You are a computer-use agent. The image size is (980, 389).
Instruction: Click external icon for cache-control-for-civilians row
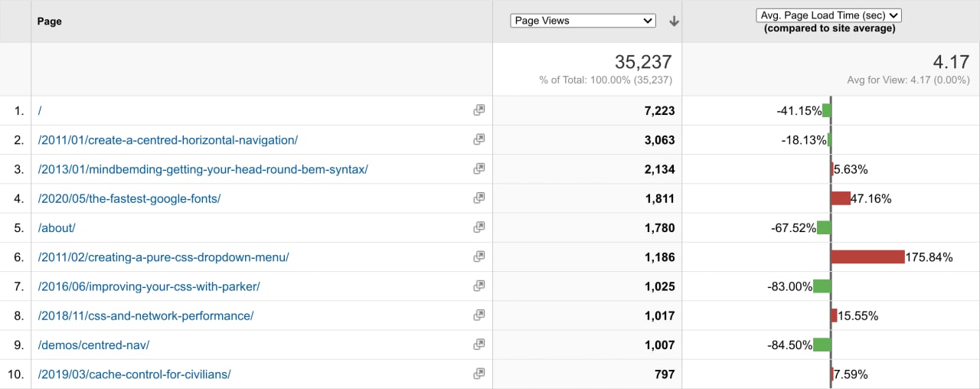click(479, 374)
